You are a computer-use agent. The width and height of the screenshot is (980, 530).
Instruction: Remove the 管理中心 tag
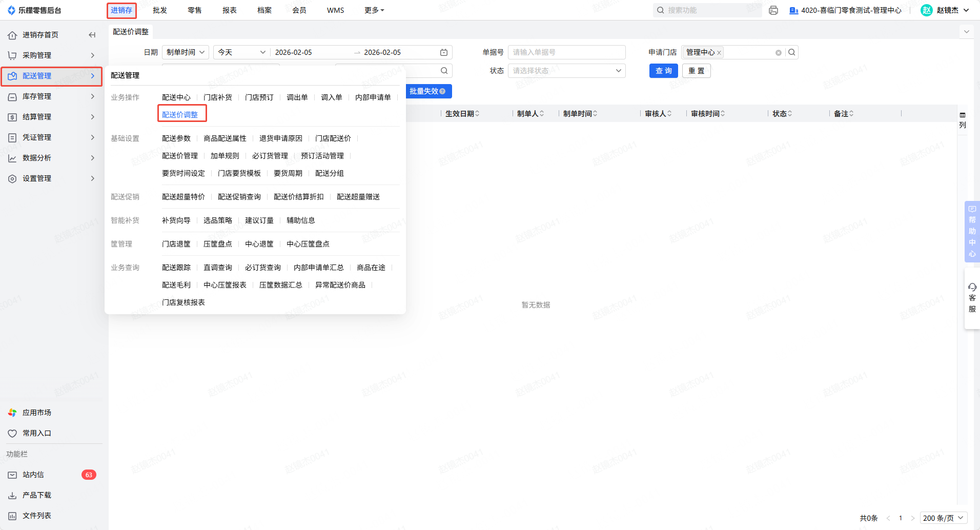(719, 53)
